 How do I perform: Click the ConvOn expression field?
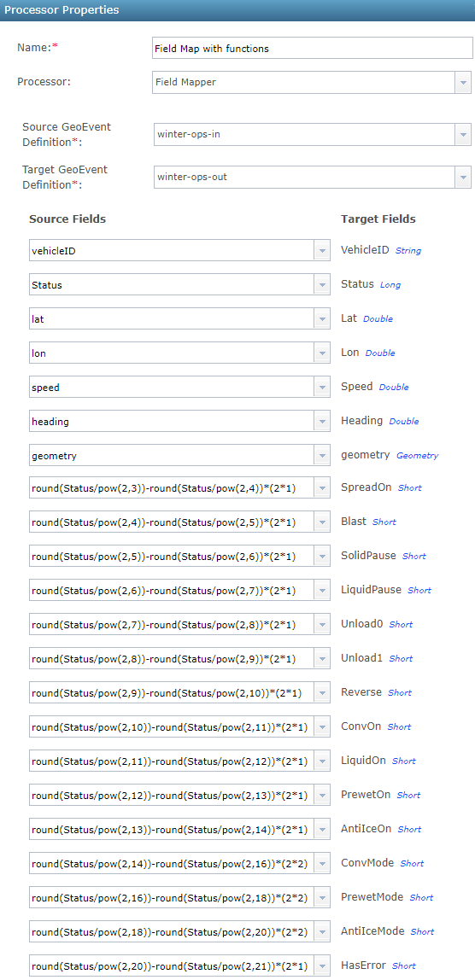[172, 726]
